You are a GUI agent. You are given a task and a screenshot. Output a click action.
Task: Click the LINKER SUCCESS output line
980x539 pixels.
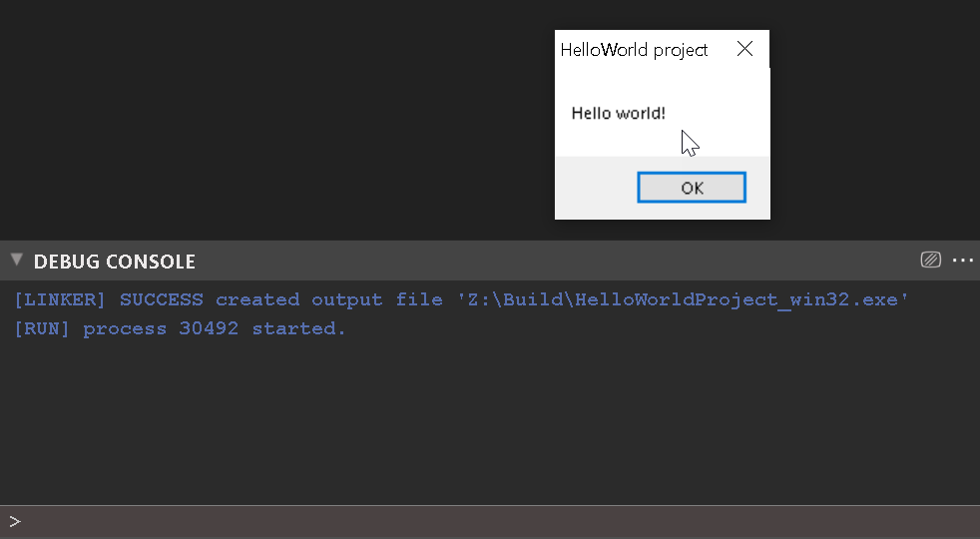pyautogui.click(x=461, y=299)
